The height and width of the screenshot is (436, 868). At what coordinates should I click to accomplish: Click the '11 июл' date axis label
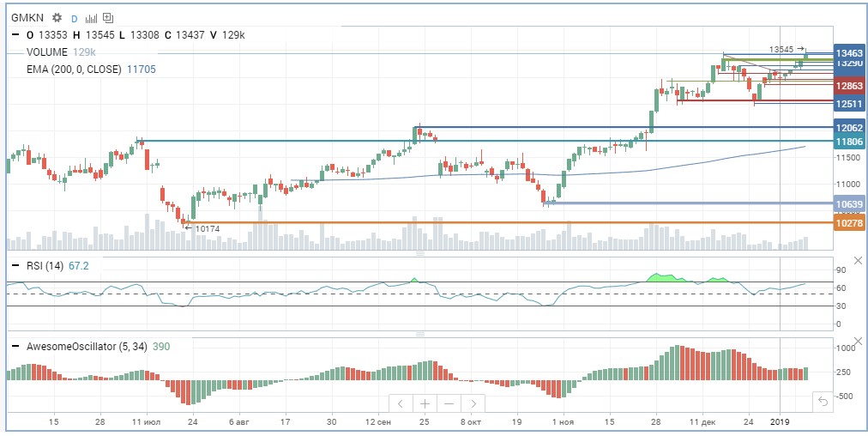pos(147,421)
